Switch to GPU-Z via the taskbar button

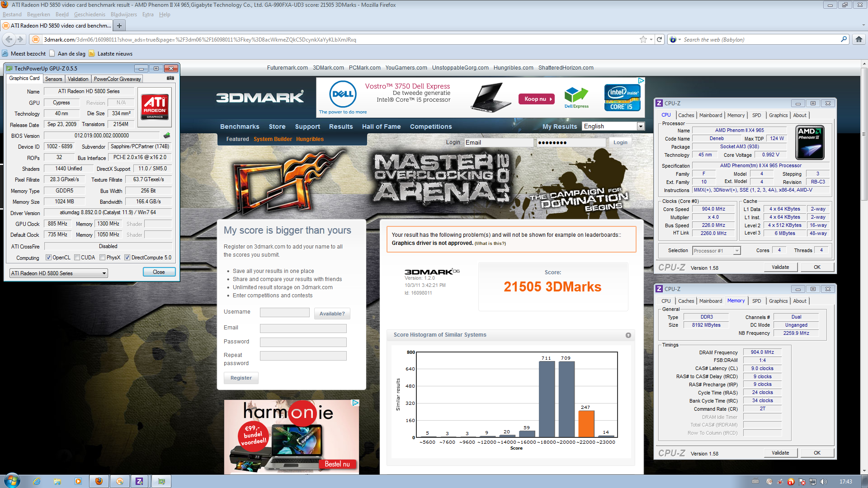[x=161, y=482]
